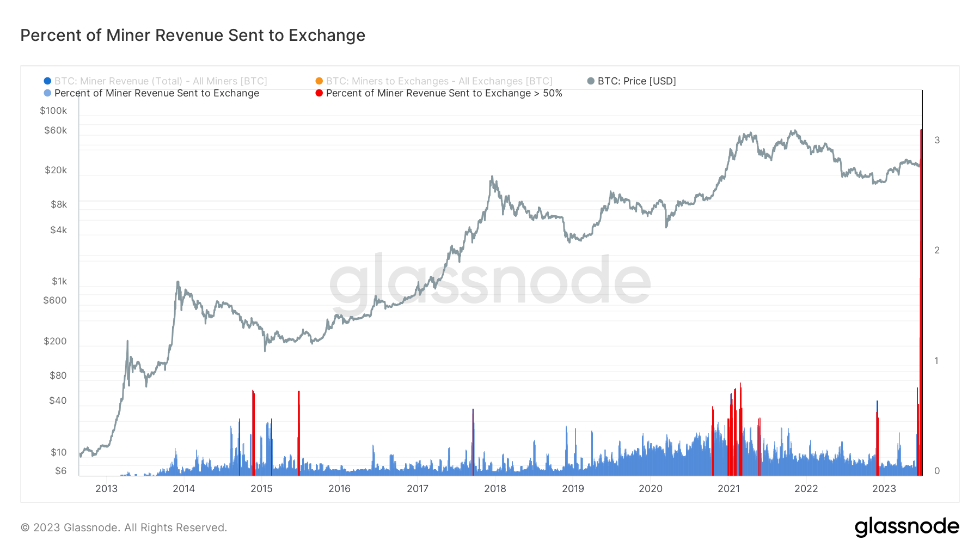Click the $20k price axis label
Image resolution: width=980 pixels, height=552 pixels.
point(56,170)
